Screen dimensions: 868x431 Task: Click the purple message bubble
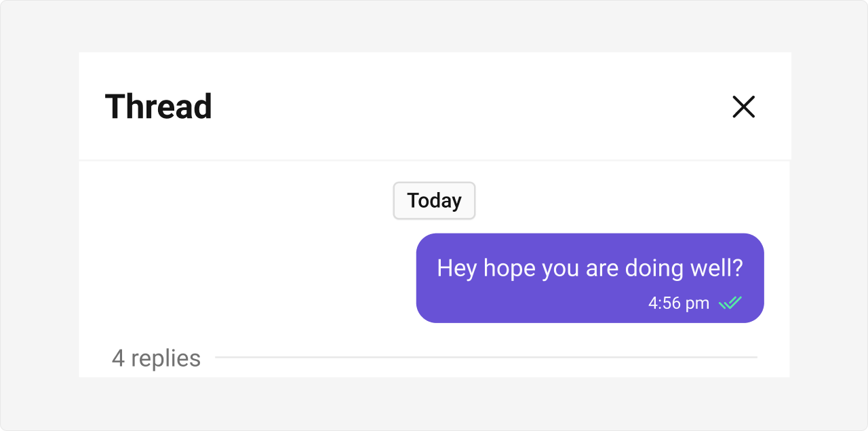(590, 278)
